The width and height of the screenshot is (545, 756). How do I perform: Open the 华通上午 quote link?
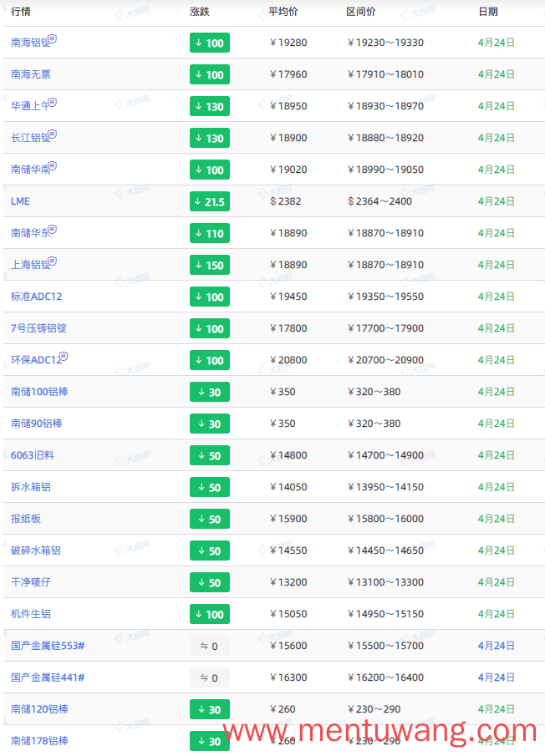pos(30,106)
